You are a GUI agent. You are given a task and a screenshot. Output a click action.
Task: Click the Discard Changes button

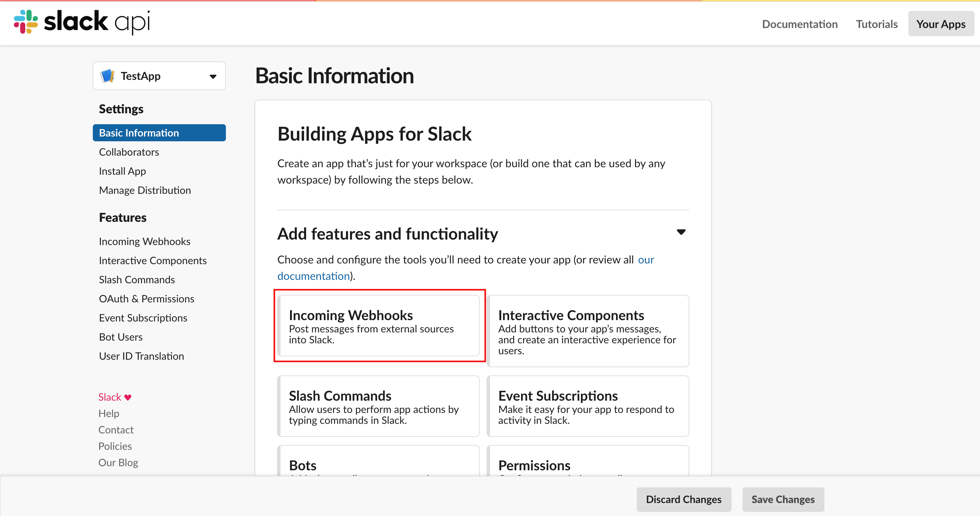pyautogui.click(x=684, y=499)
